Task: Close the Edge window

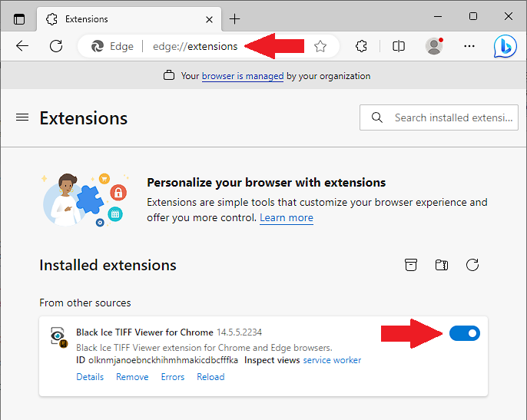Action: click(509, 16)
